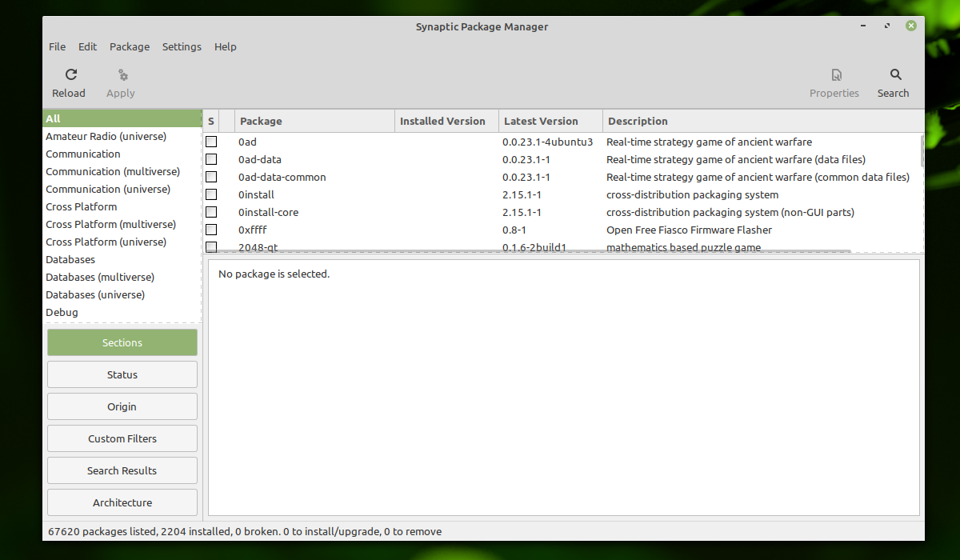This screenshot has width=960, height=560.
Task: Open the Package menu
Action: tap(130, 46)
